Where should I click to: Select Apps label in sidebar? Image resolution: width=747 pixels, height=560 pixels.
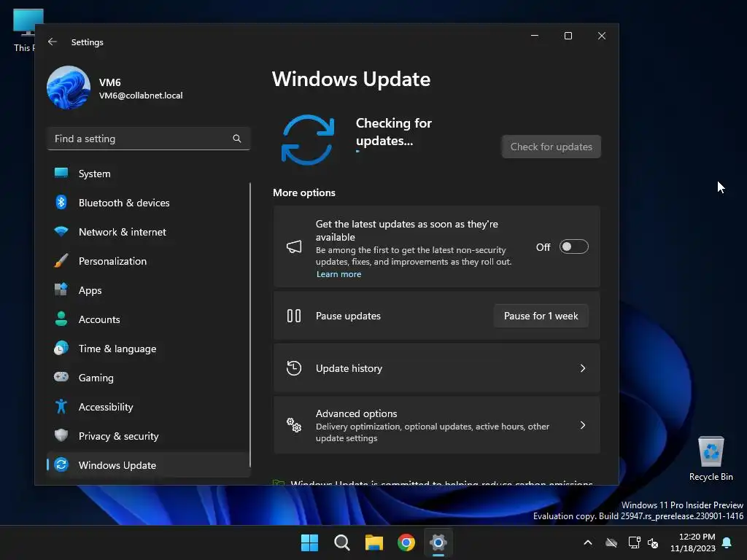coord(90,290)
